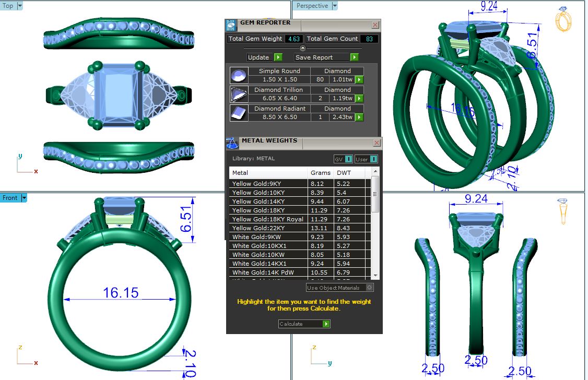
Task: Select the Diamond Radiant gem icon
Action: (238, 113)
